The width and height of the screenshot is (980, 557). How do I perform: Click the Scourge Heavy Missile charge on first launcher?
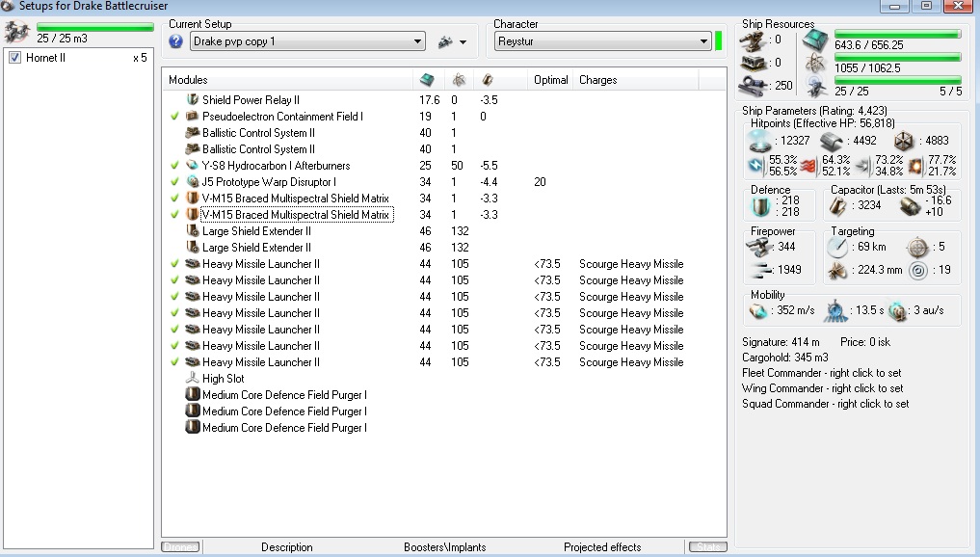coord(630,264)
